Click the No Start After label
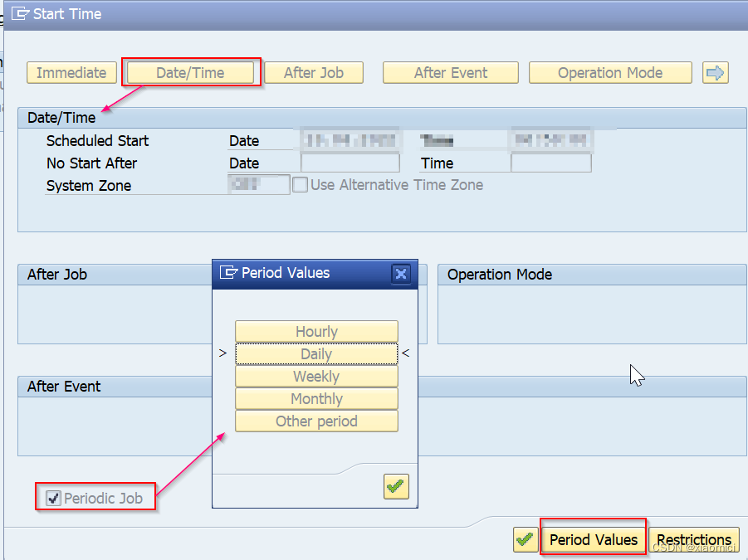Screen dimensions: 748x560 [91, 163]
